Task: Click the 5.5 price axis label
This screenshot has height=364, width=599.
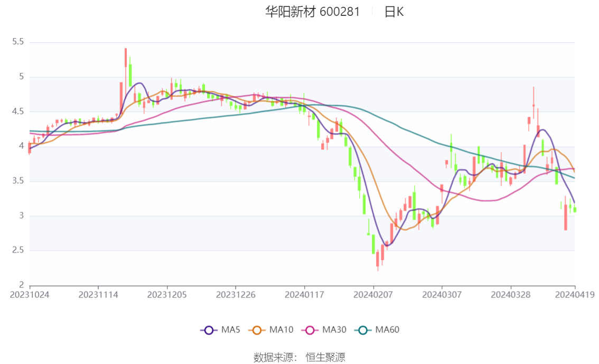Action: tap(18, 42)
